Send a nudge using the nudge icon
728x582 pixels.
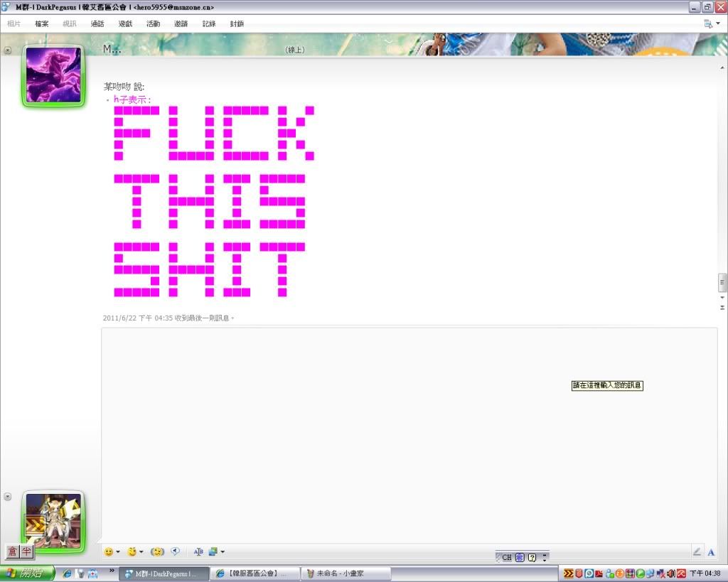[157, 551]
